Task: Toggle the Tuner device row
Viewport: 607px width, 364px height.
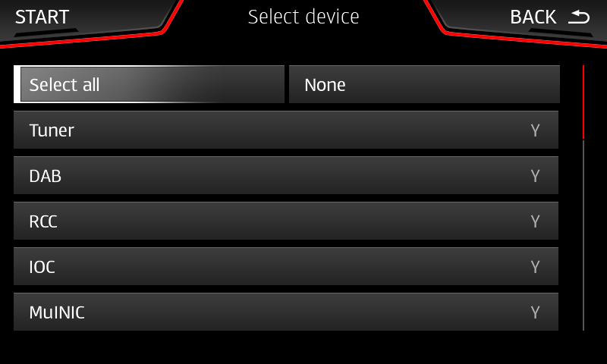Action: [286, 130]
